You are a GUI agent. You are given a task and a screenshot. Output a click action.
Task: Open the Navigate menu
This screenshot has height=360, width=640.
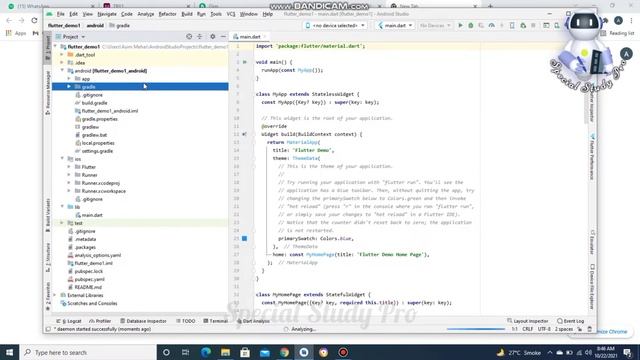(x=107, y=14)
